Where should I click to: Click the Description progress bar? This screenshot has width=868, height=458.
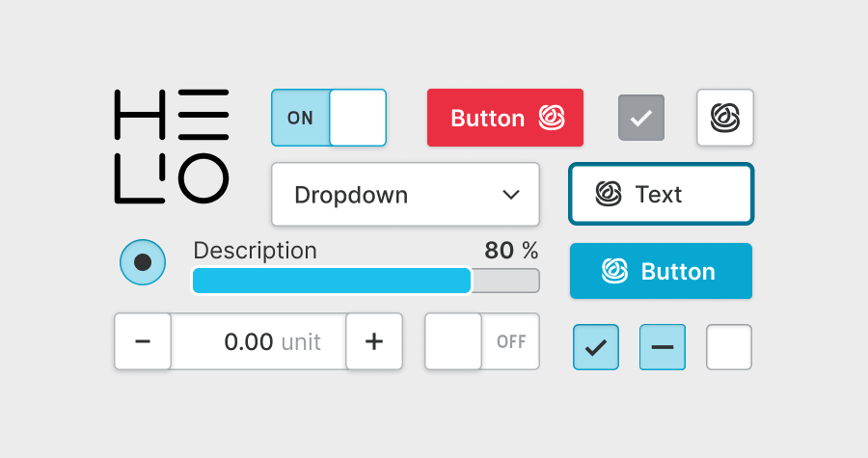[x=366, y=281]
